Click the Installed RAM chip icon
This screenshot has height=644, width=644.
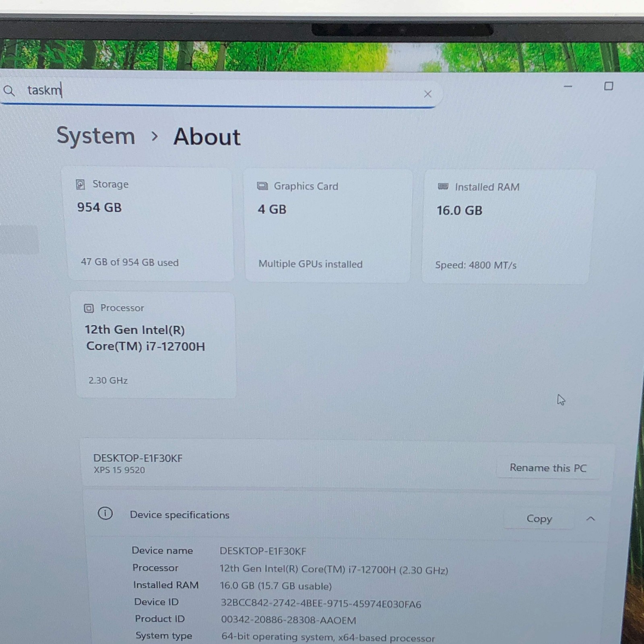[x=443, y=186]
